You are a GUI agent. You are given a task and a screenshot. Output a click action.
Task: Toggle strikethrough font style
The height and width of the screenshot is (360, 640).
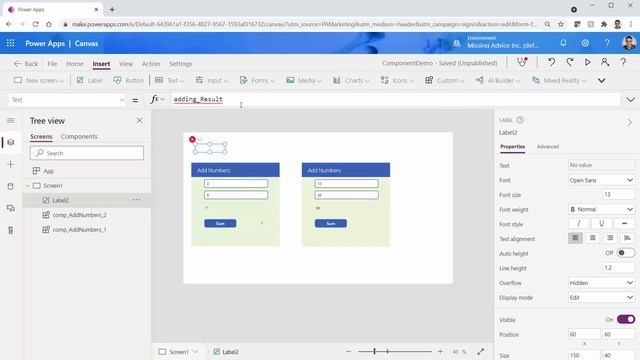[624, 223]
